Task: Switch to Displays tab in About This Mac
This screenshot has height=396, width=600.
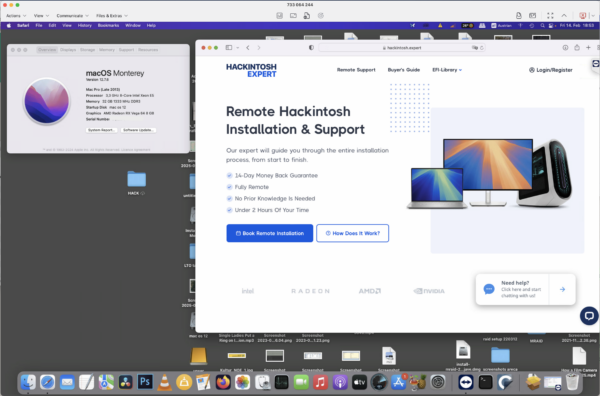Action: [68, 50]
